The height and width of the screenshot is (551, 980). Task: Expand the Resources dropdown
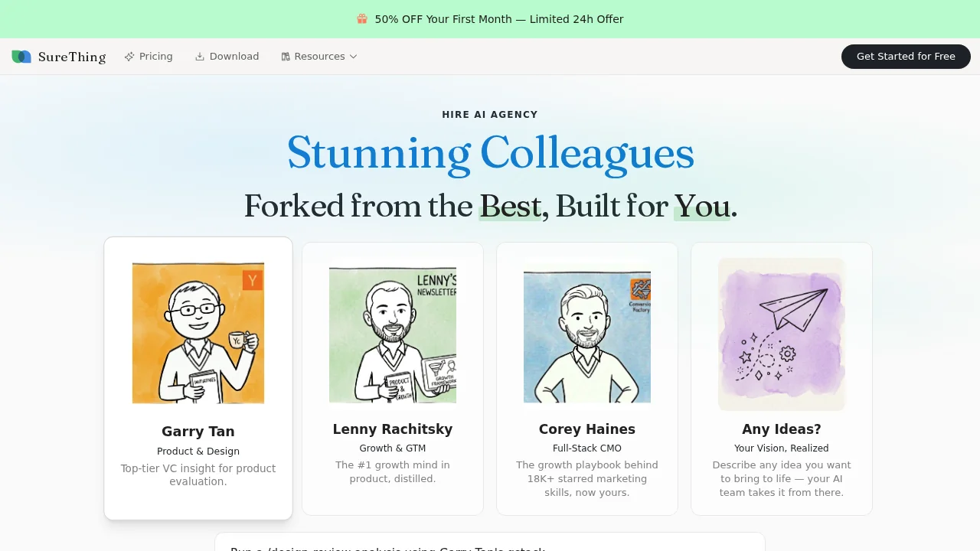coord(319,56)
